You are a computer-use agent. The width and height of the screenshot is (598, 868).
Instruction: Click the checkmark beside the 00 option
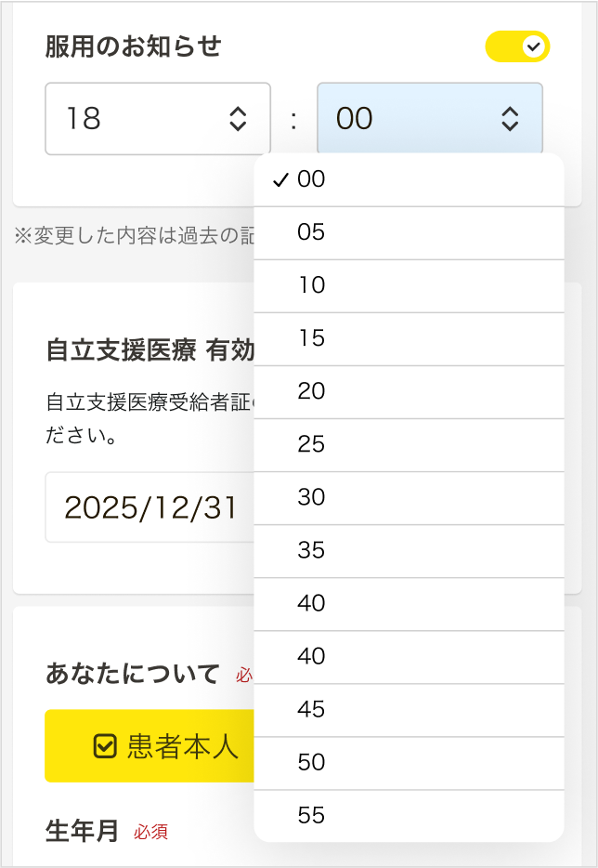279,180
